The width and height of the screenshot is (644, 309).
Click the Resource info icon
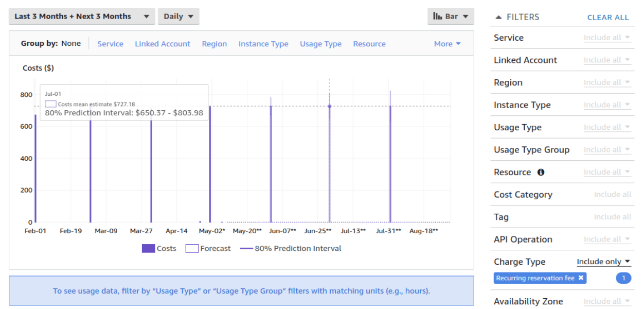tap(541, 173)
